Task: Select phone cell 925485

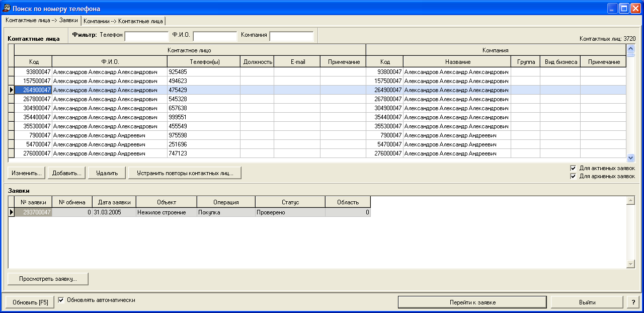Action: pos(204,72)
